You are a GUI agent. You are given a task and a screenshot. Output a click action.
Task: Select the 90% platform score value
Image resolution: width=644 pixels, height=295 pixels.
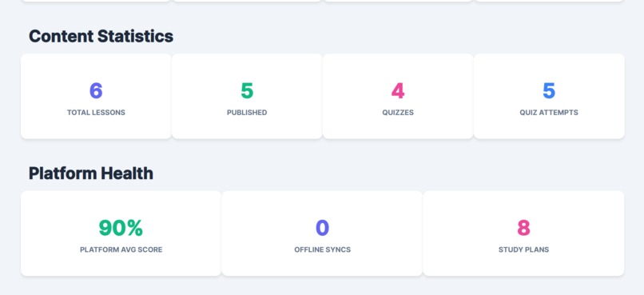point(121,228)
